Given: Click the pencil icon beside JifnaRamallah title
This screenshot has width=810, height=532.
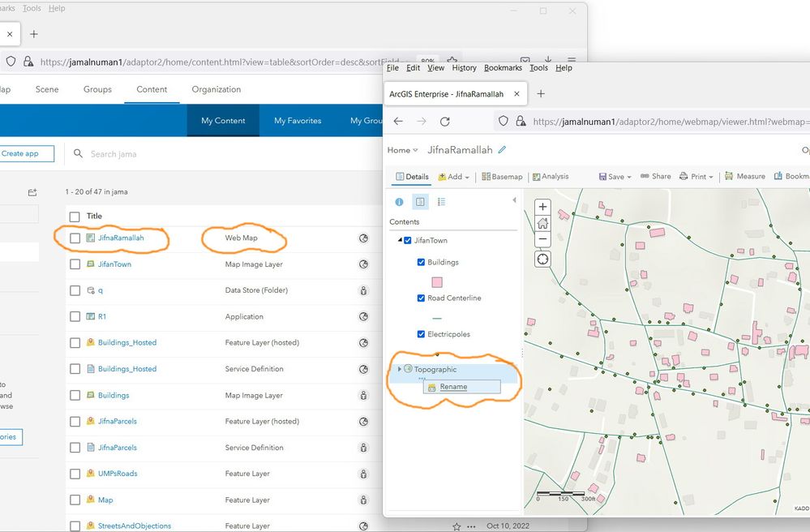Looking at the screenshot, I should tap(502, 150).
